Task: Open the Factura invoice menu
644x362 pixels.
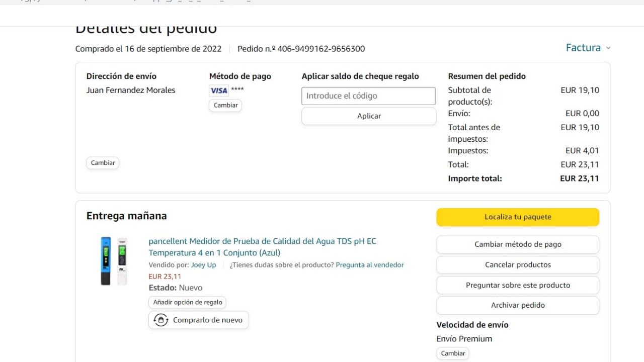Action: 583,48
